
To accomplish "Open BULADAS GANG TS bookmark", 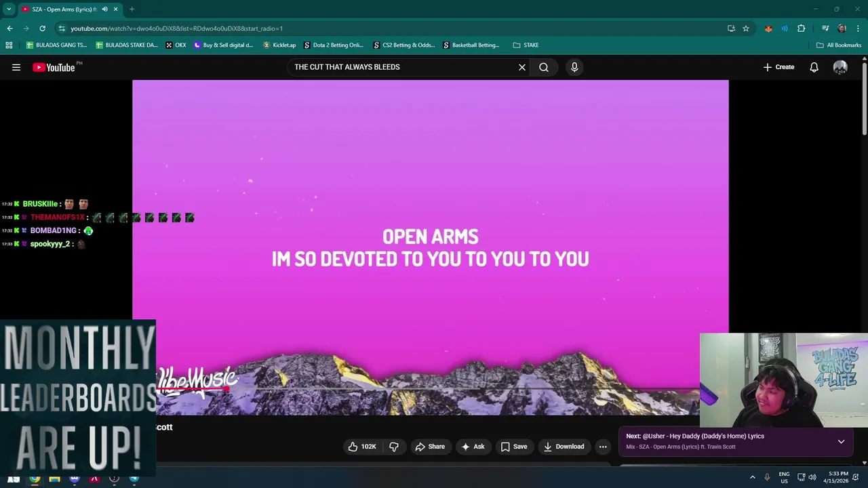I will [56, 45].
